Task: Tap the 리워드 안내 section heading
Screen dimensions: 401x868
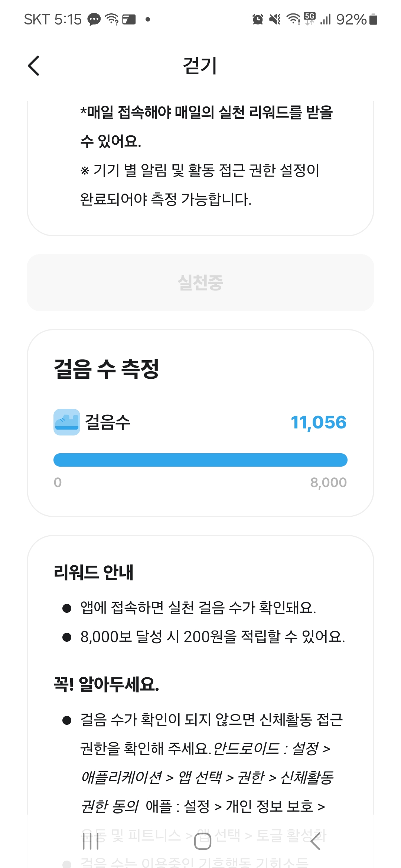Action: pos(94,572)
